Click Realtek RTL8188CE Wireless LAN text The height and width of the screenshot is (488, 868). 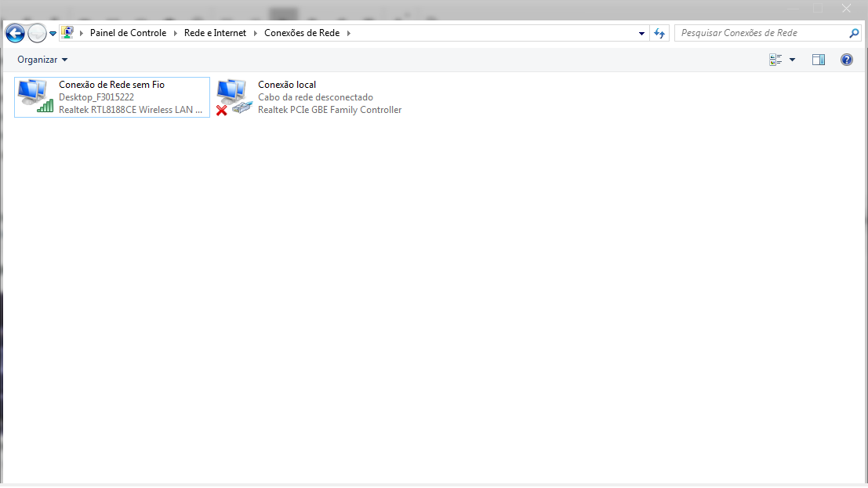131,110
